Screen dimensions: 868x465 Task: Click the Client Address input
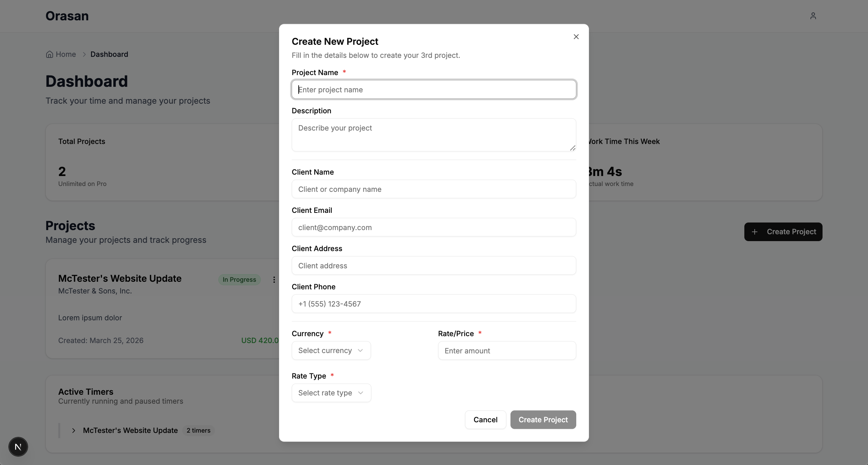(x=434, y=266)
